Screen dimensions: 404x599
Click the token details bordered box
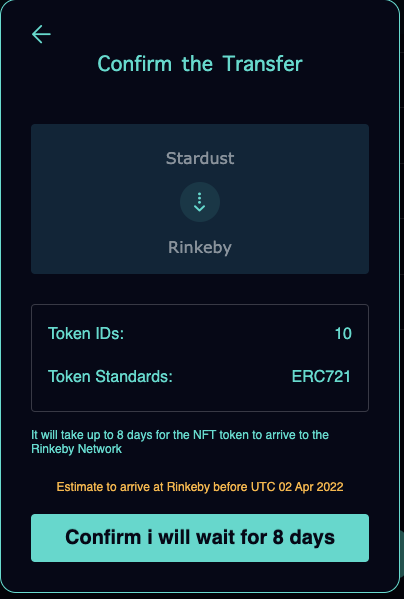pos(200,358)
